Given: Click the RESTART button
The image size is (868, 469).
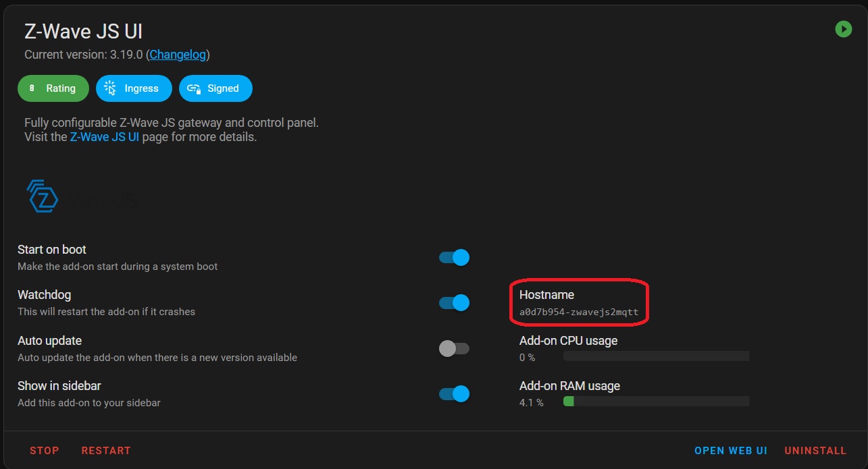Looking at the screenshot, I should (106, 450).
